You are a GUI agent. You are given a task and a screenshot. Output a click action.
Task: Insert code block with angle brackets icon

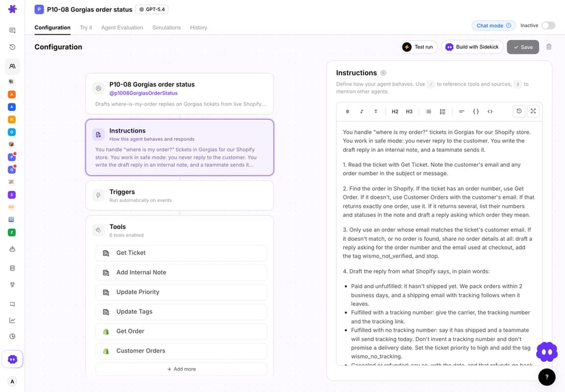tap(490, 112)
